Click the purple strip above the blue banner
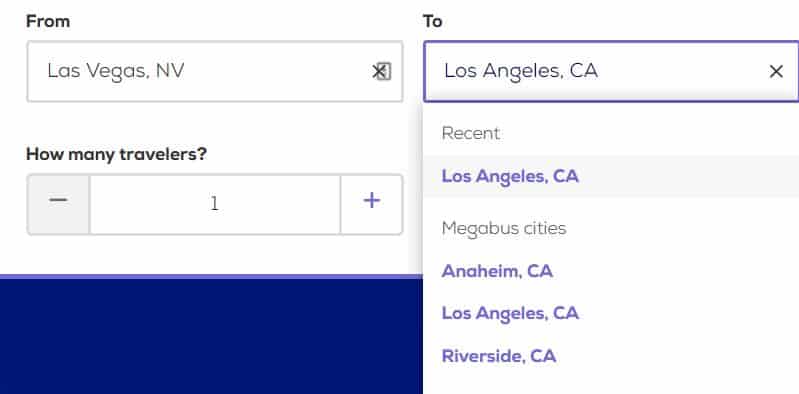 (211, 276)
